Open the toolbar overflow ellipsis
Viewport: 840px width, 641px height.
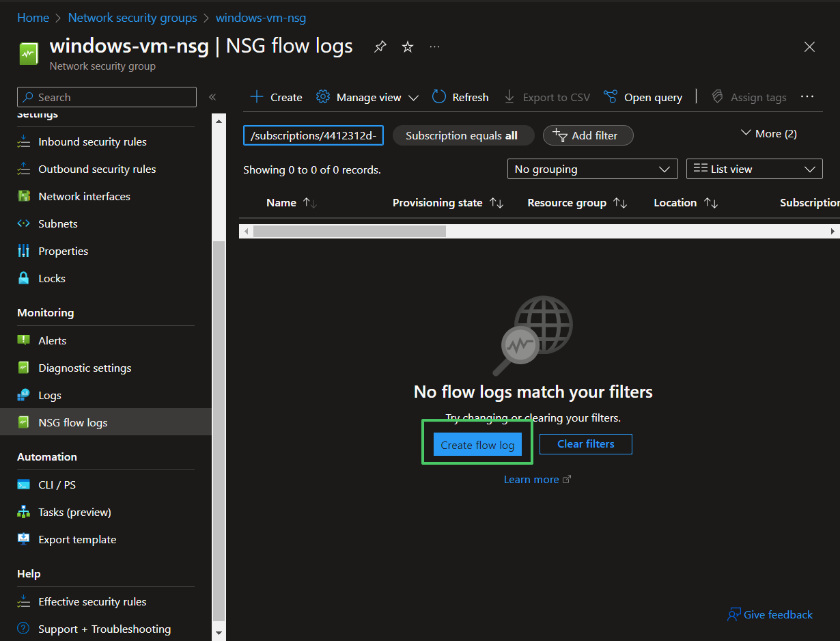tap(807, 96)
